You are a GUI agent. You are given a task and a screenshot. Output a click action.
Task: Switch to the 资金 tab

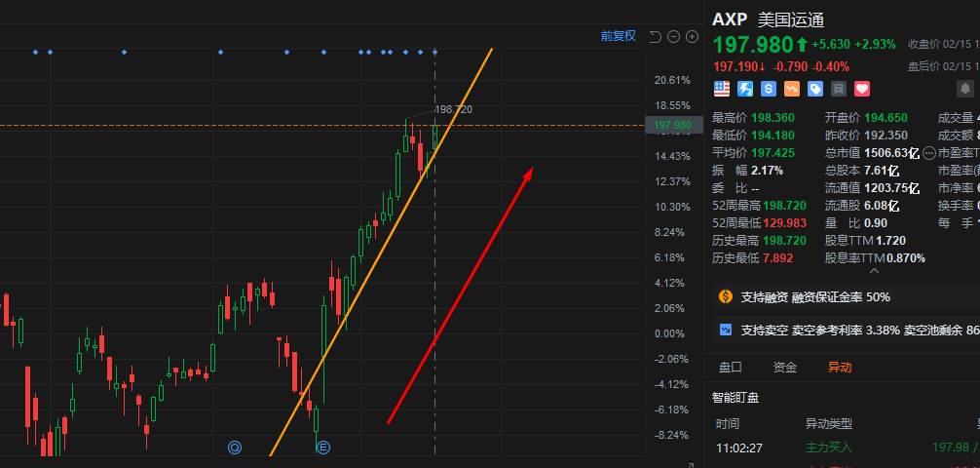pos(785,368)
